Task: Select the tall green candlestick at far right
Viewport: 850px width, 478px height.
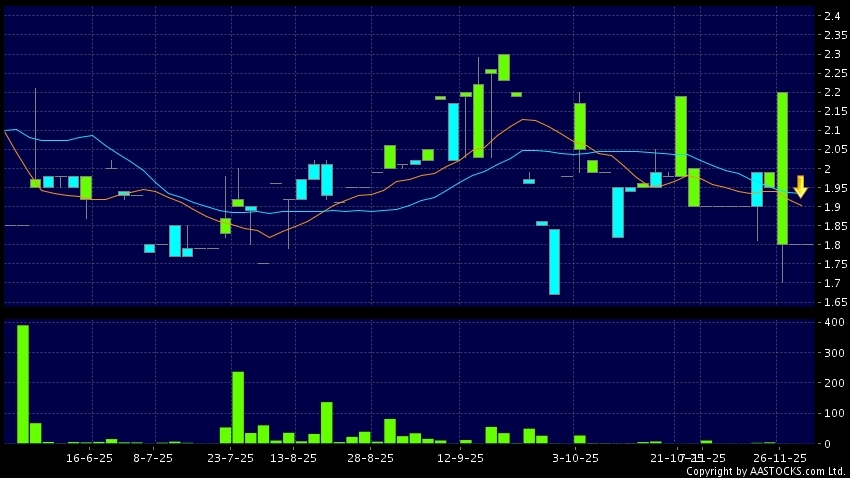Action: click(x=782, y=168)
